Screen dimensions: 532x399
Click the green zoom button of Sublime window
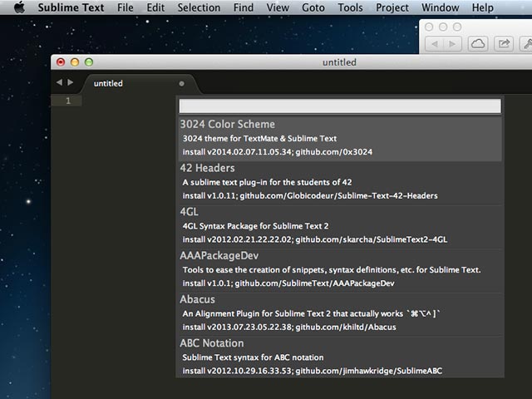(x=89, y=62)
